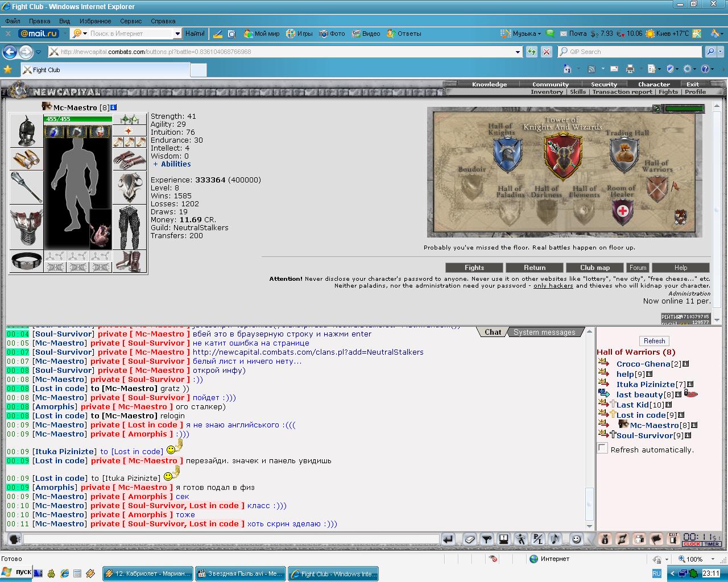
Task: Open the Музыка dropdown in mail.ru toolbar
Action: click(539, 34)
